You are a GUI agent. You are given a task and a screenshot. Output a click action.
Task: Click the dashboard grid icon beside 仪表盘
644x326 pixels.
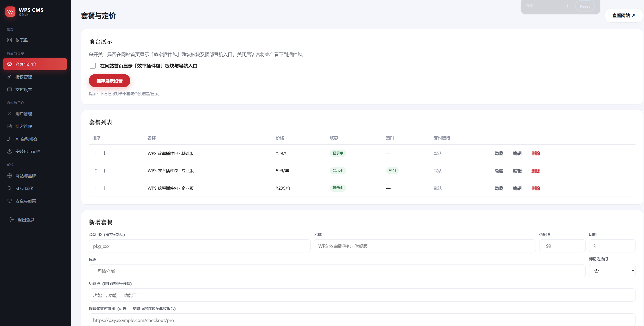coord(10,40)
